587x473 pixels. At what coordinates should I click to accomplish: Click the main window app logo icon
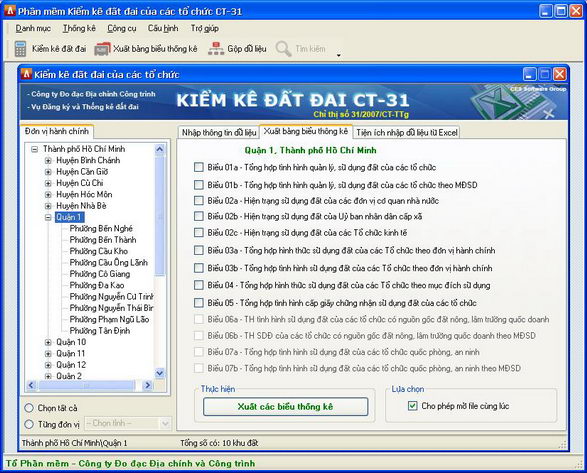[x=9, y=10]
